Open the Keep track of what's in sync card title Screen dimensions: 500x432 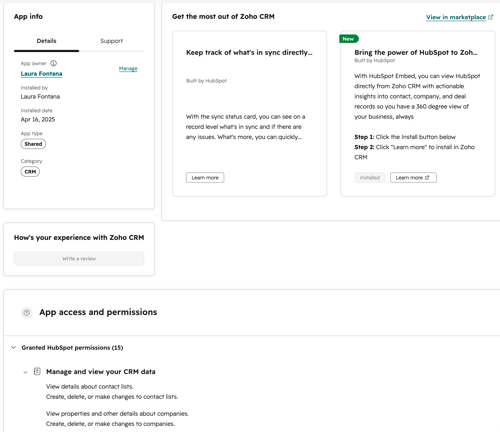pos(249,52)
